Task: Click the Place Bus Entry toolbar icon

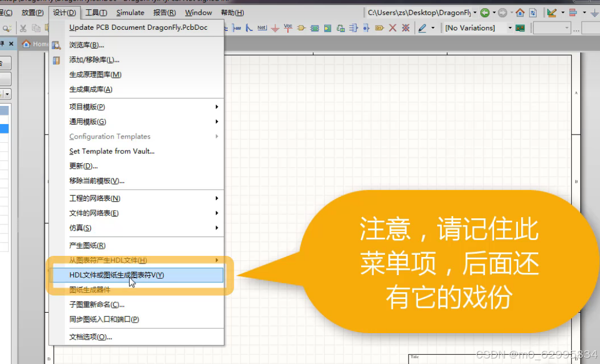Action: point(249,28)
